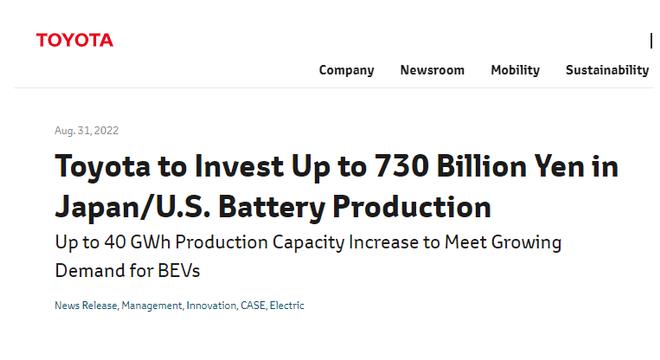Follow the Management tag link
Viewport: 660px width, 360px height.
152,306
